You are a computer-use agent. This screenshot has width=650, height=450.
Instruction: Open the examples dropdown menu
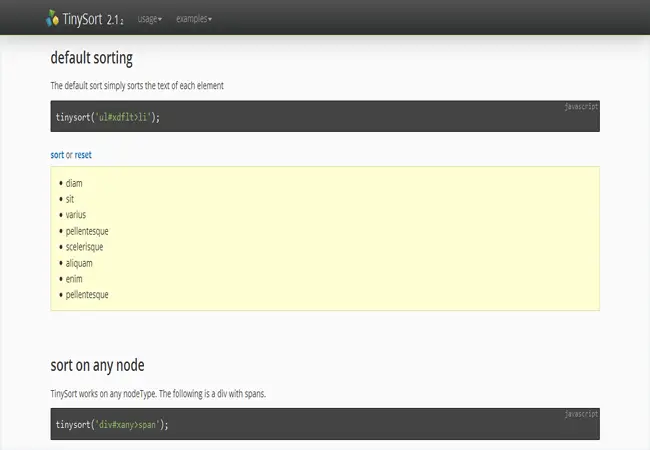tap(194, 19)
